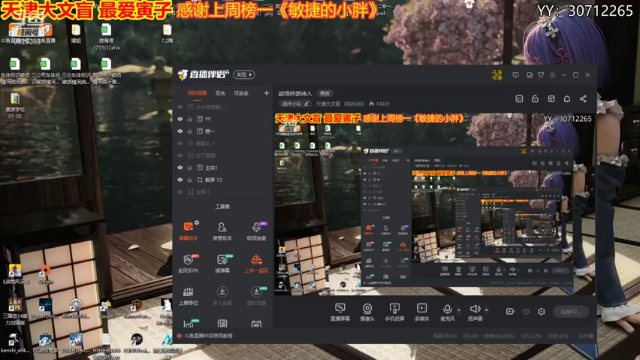Select the orange active scene tab
This screenshot has width=640, height=360.
(x=197, y=93)
